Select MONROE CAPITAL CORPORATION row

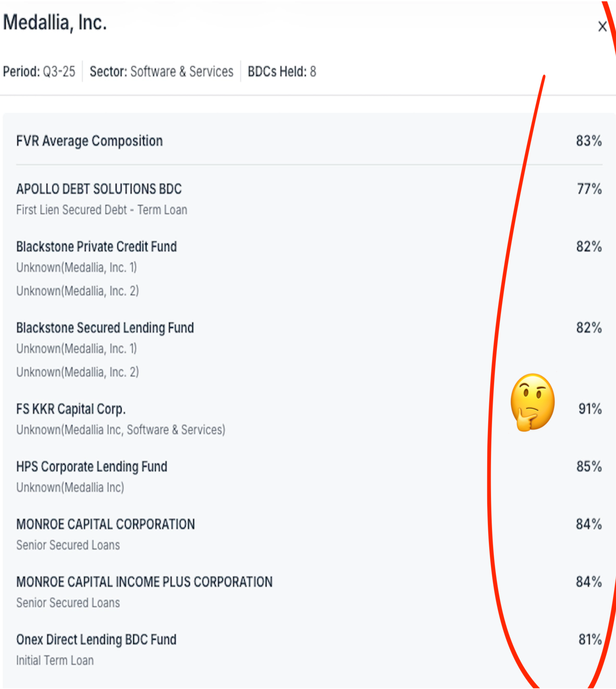[x=106, y=525]
